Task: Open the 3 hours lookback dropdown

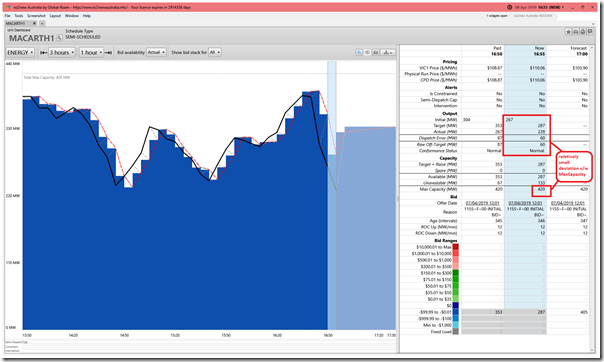Action: click(62, 52)
